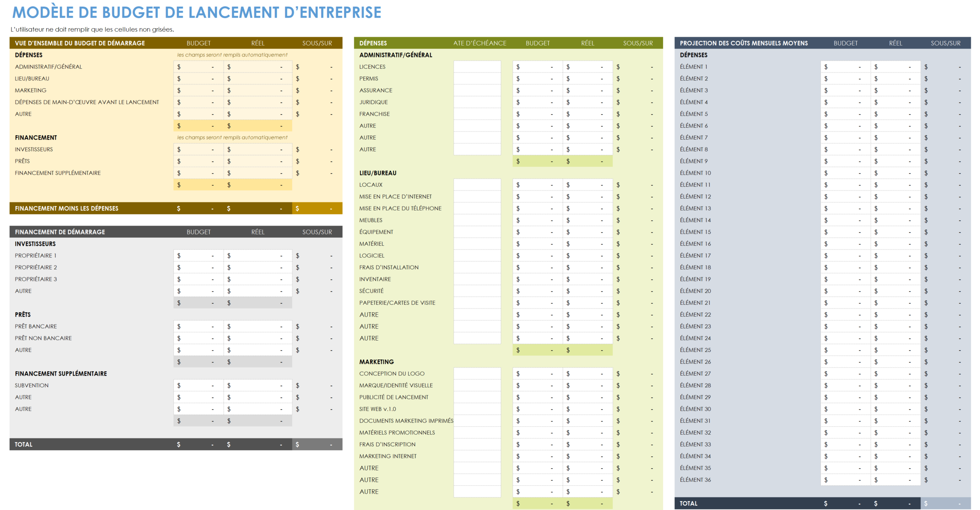980x510 pixels.
Task: Select the ÉLÉMENT 14 label
Action: tap(695, 220)
